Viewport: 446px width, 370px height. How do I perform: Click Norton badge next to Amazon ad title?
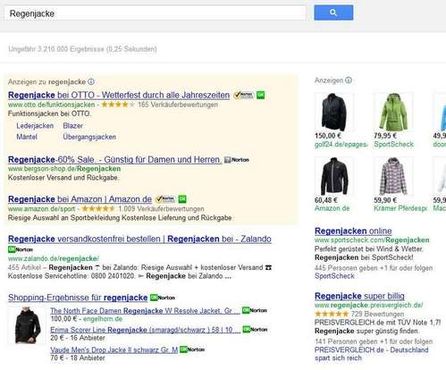tap(165, 199)
